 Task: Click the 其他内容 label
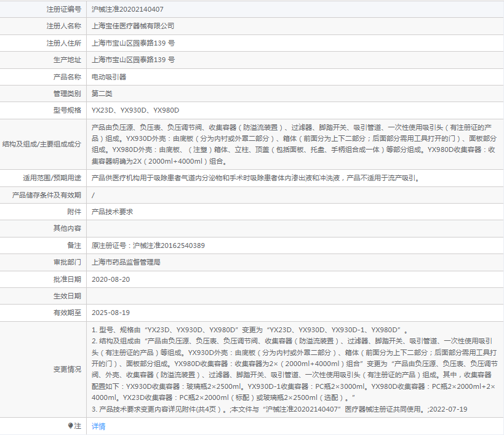(x=67, y=228)
